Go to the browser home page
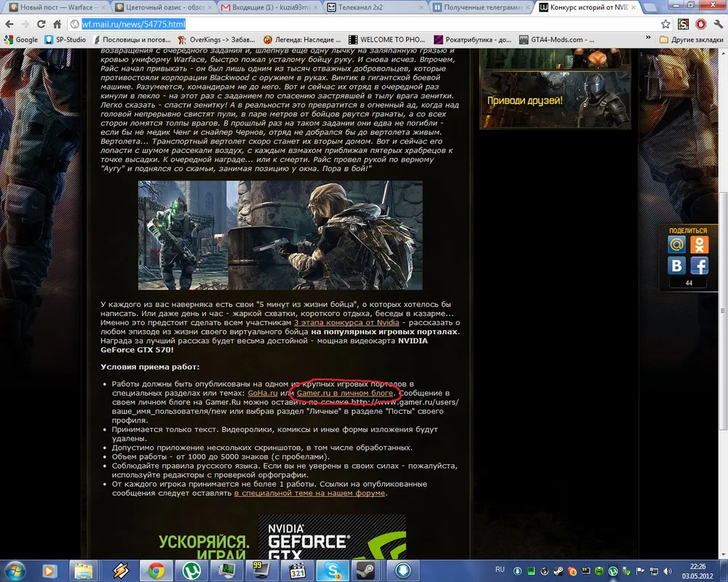This screenshot has height=582, width=728. click(x=58, y=24)
